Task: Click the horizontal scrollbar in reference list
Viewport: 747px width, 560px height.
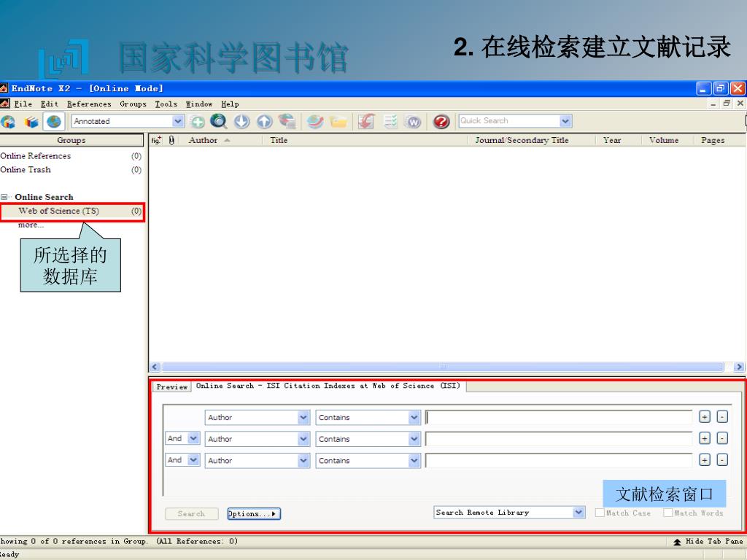Action: (x=443, y=367)
